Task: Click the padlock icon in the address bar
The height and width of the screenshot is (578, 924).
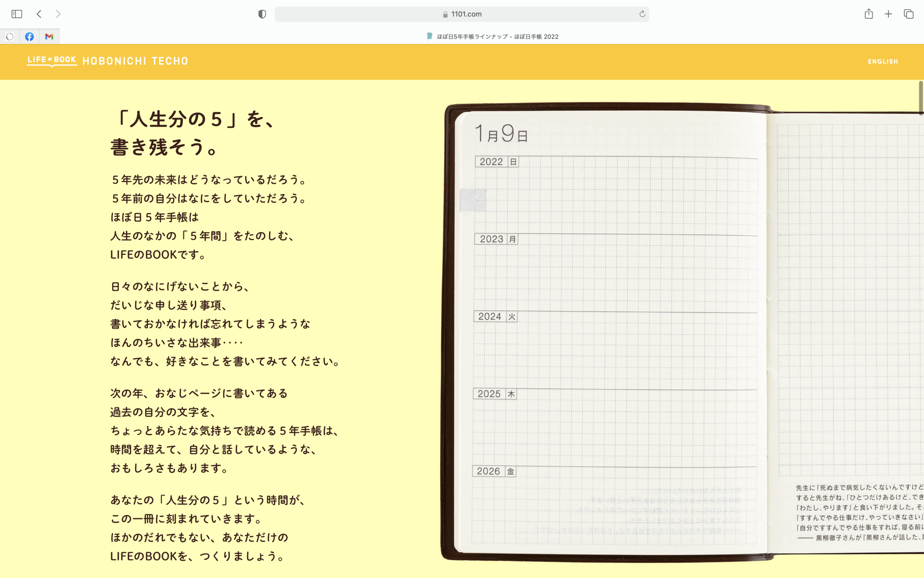Action: tap(445, 14)
